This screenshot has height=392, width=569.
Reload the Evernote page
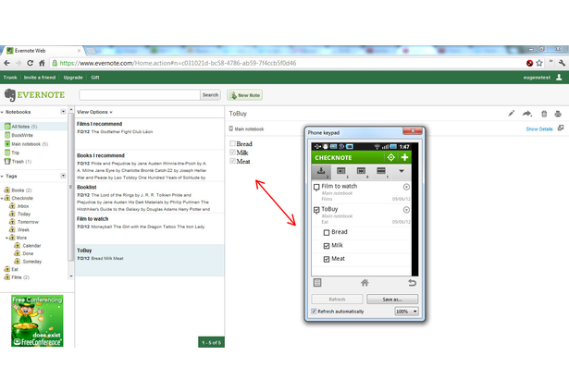(x=31, y=63)
